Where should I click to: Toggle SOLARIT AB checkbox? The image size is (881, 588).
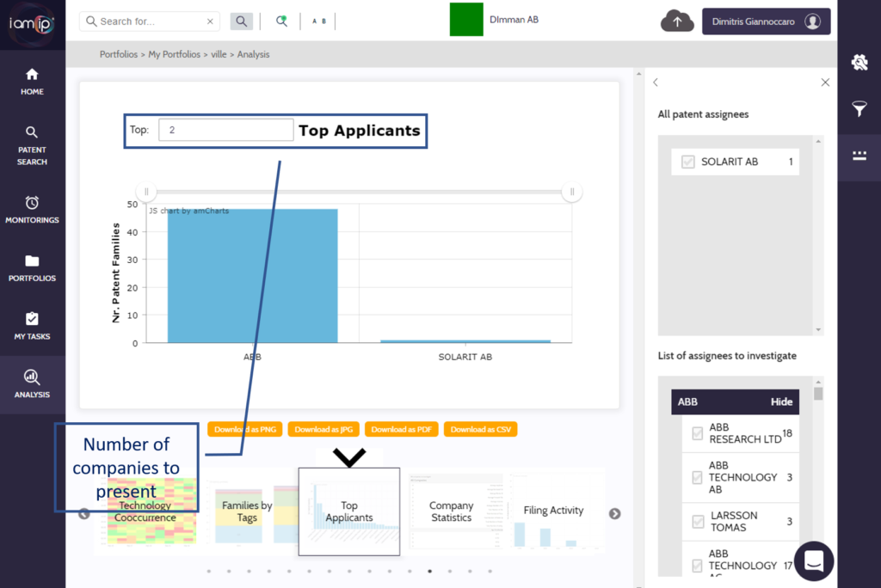click(687, 162)
